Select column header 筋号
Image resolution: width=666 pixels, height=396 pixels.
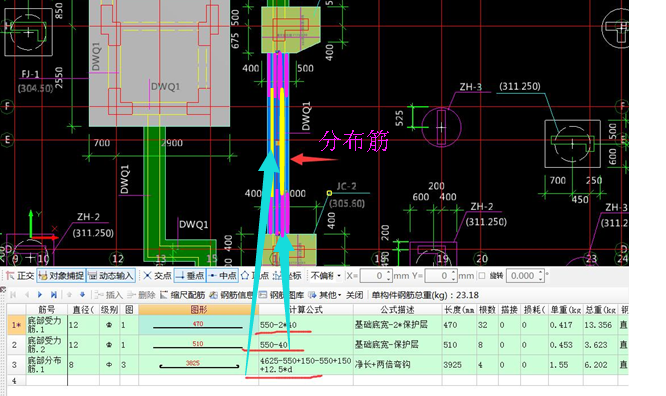[47, 309]
